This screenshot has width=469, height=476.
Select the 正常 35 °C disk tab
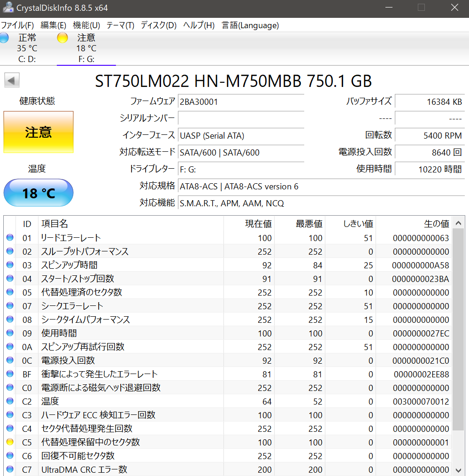(27, 48)
